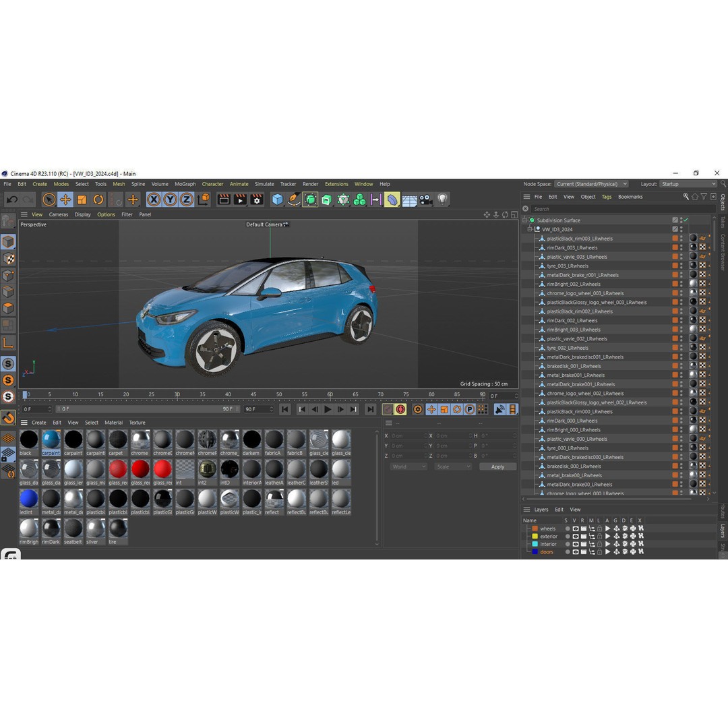Open Material Manager Texture menu

(137, 423)
